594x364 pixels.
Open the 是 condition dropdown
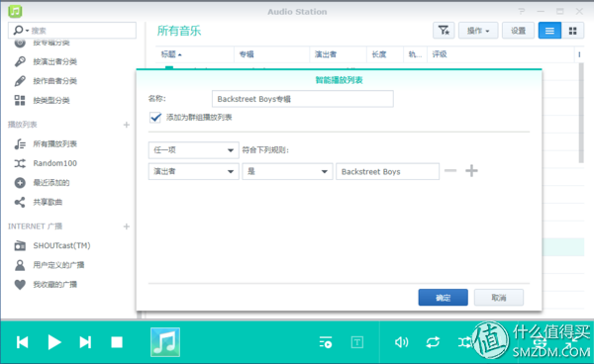tap(287, 171)
